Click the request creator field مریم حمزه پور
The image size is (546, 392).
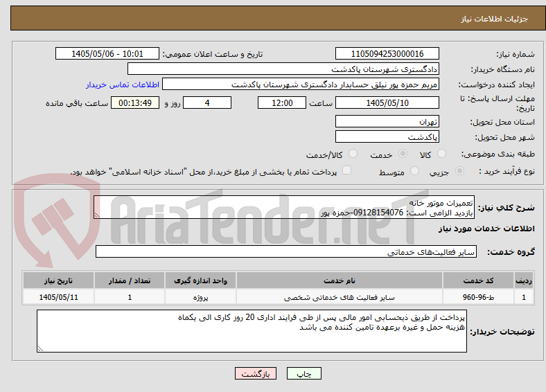point(301,84)
